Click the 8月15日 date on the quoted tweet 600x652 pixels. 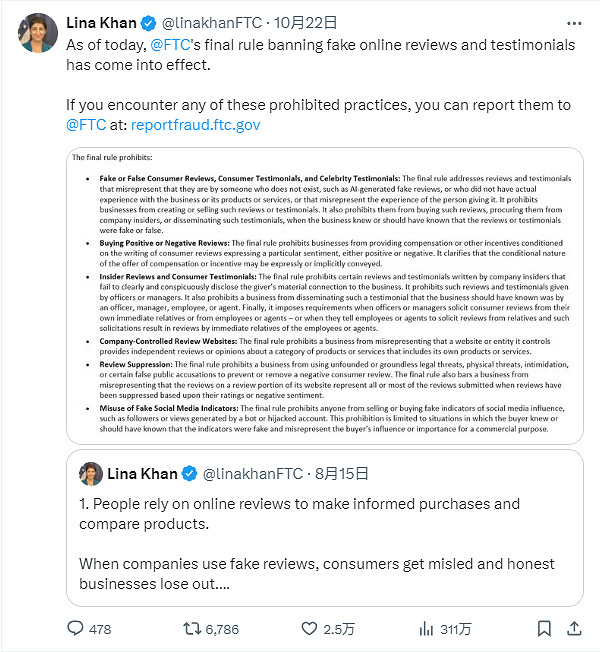tap(341, 473)
